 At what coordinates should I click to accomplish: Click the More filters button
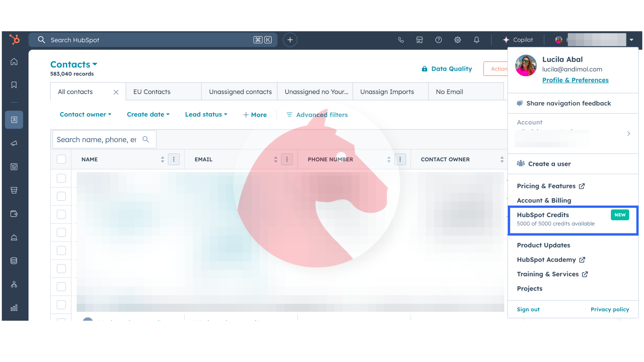(255, 115)
